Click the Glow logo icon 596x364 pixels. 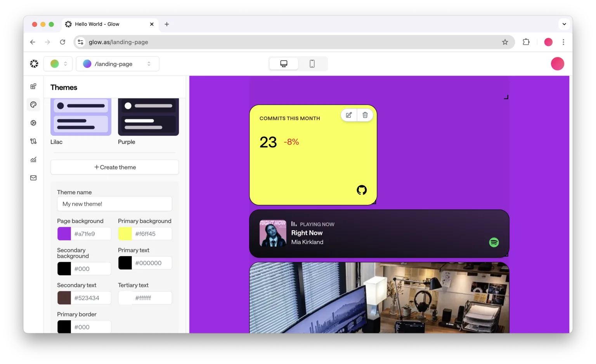34,64
